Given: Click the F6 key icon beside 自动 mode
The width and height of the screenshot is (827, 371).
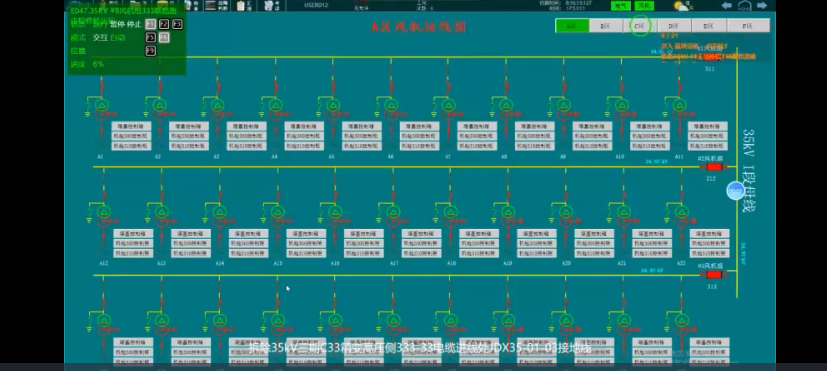Looking at the screenshot, I should (x=164, y=37).
